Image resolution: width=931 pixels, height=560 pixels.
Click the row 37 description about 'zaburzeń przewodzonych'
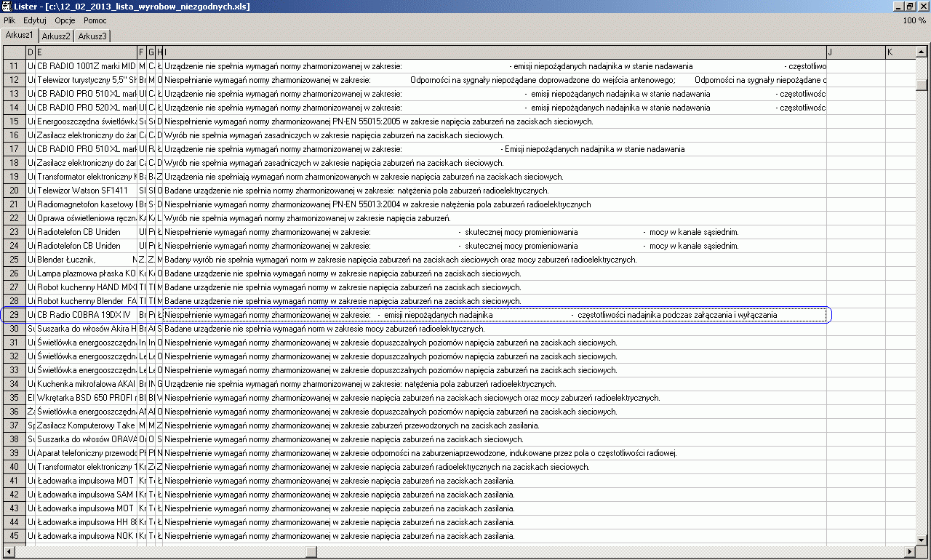click(x=495, y=425)
